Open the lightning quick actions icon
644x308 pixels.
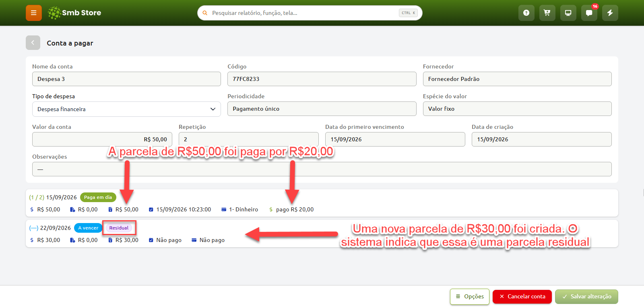tap(610, 13)
